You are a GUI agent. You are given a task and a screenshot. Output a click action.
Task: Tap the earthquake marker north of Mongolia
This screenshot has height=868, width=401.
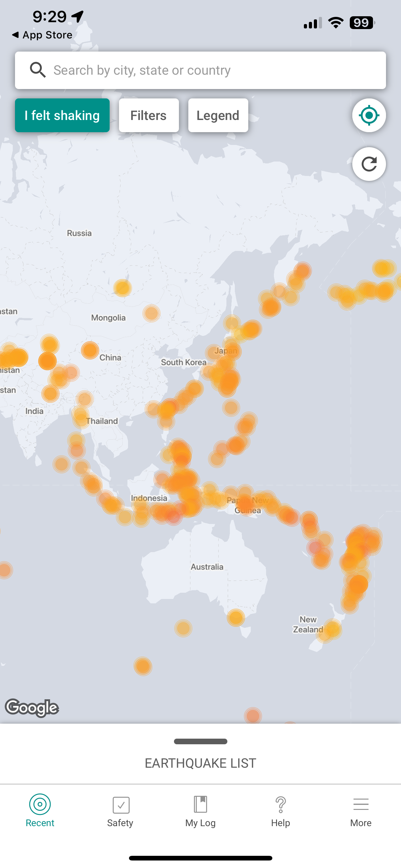[122, 288]
